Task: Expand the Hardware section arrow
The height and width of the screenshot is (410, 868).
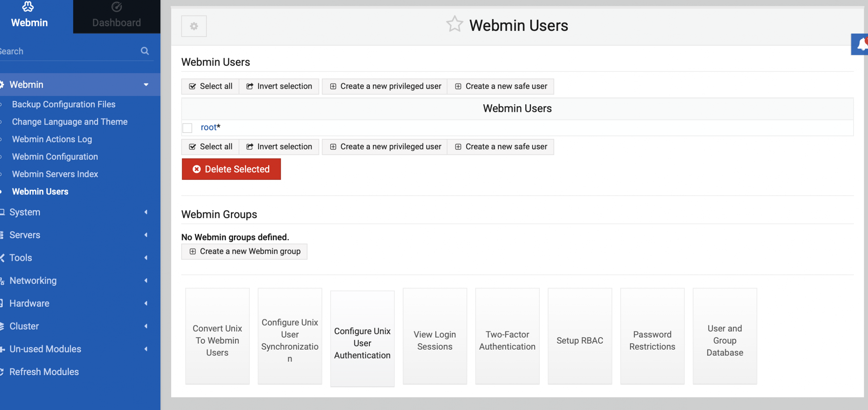Action: (x=146, y=303)
